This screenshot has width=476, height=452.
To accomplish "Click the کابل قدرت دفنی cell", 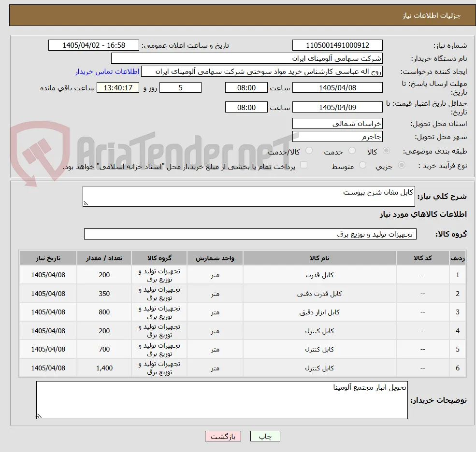I will 319,294.
